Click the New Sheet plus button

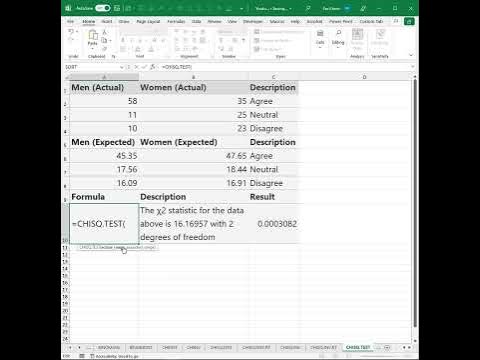[387, 347]
